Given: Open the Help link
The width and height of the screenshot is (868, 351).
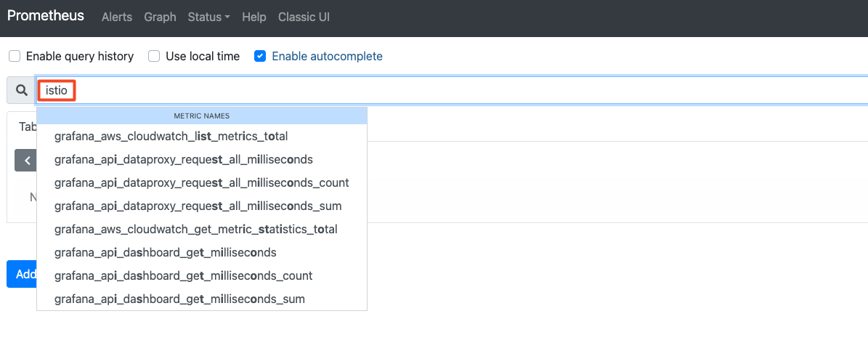Looking at the screenshot, I should [253, 17].
